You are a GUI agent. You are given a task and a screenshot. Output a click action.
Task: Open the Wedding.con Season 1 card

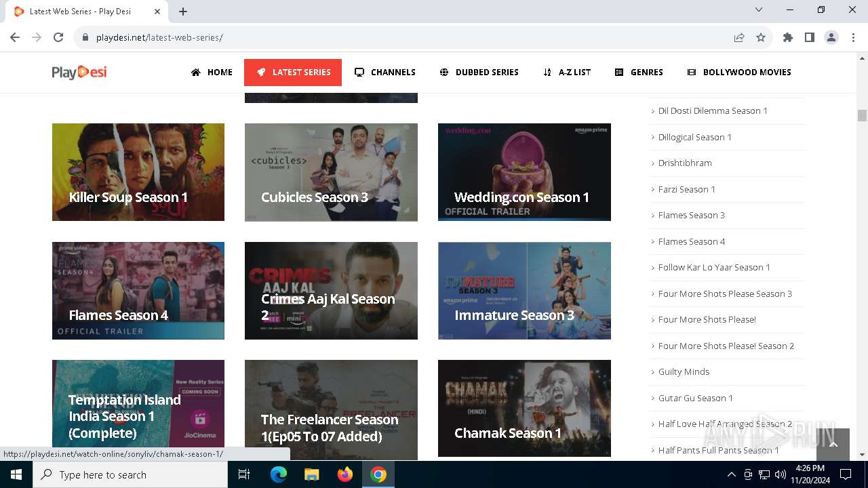(x=524, y=172)
